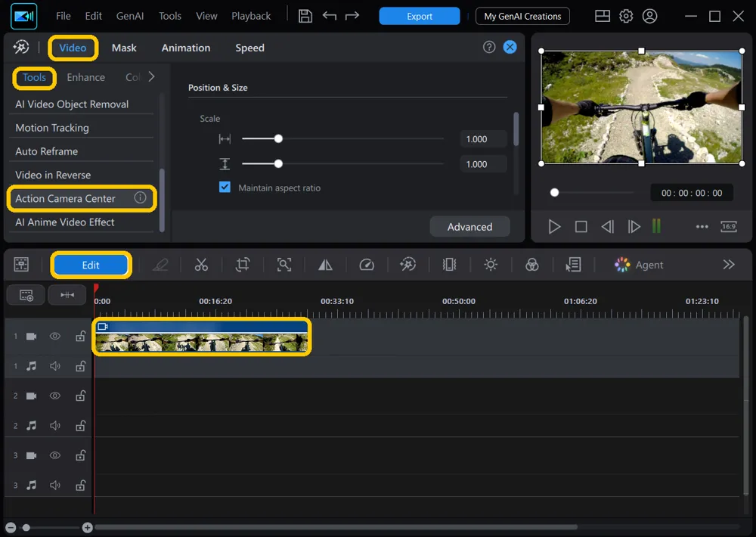
Task: Click the save project icon
Action: tap(305, 16)
